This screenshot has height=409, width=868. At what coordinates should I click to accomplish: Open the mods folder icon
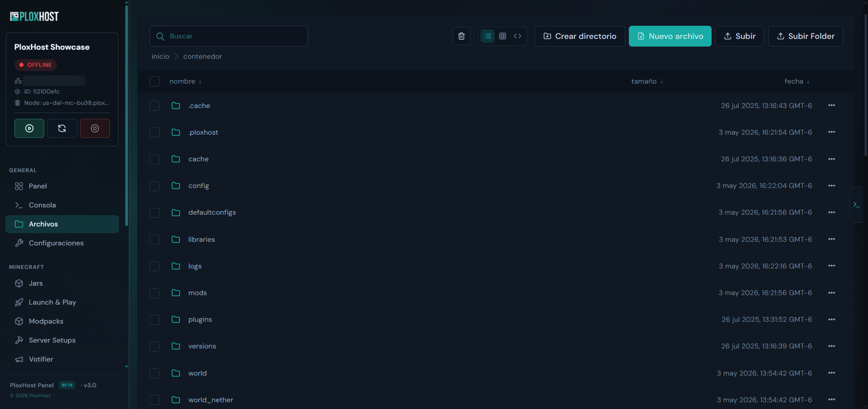176,293
